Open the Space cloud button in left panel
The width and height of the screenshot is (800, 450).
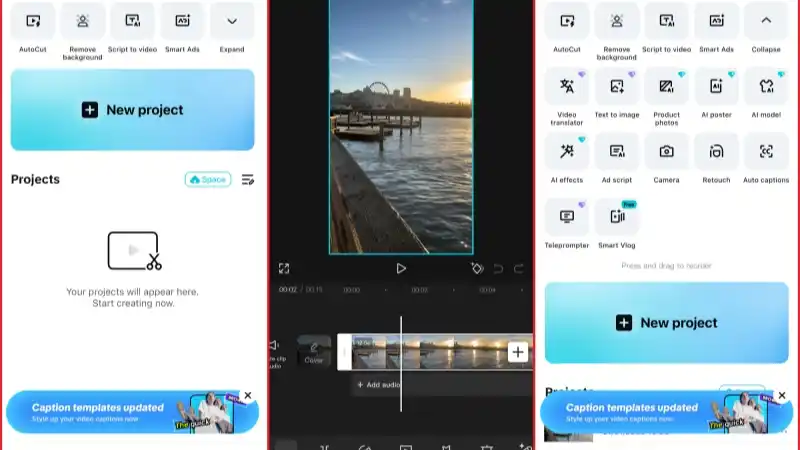point(208,180)
